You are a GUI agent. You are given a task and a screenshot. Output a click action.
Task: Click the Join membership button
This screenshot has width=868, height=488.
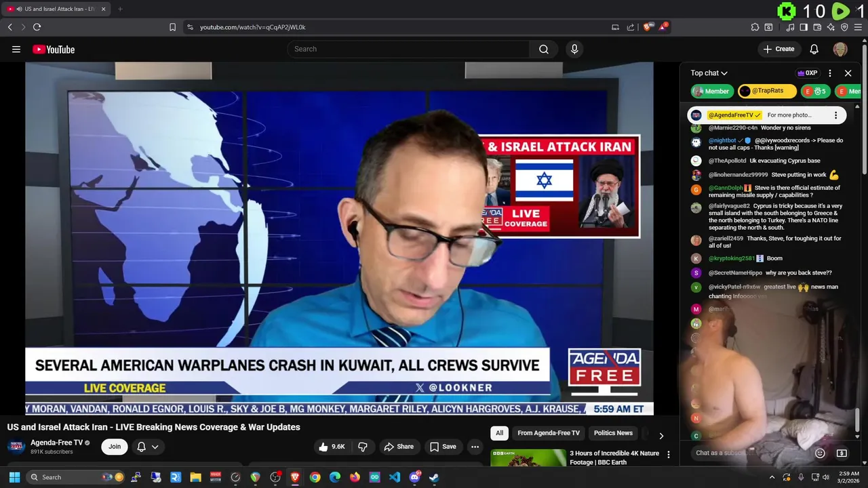(115, 447)
